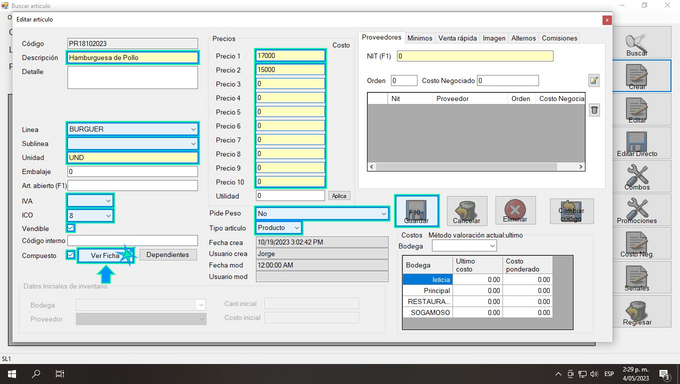680x384 pixels.
Task: Toggle the Vendible checkbox
Action: pos(71,228)
